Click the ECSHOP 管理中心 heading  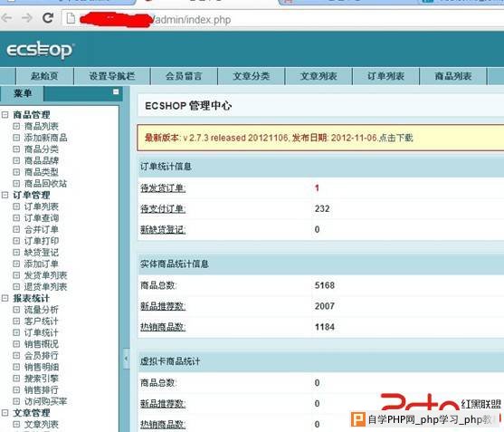188,106
